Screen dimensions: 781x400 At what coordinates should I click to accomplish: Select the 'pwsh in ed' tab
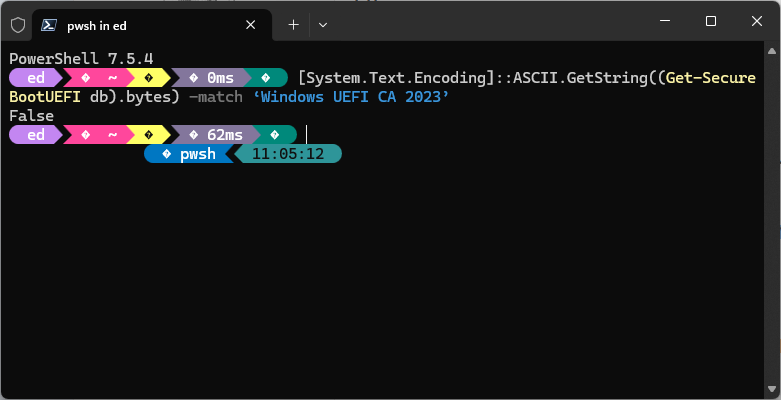pyautogui.click(x=140, y=24)
